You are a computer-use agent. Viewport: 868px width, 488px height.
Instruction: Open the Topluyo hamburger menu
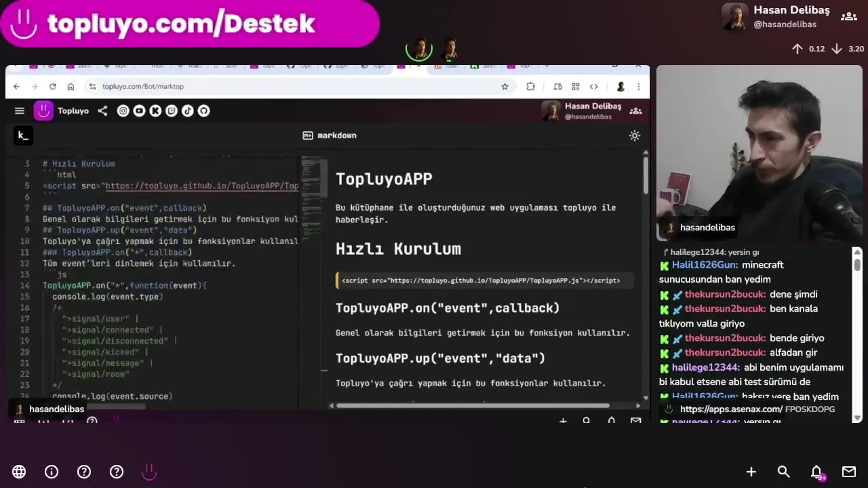20,110
